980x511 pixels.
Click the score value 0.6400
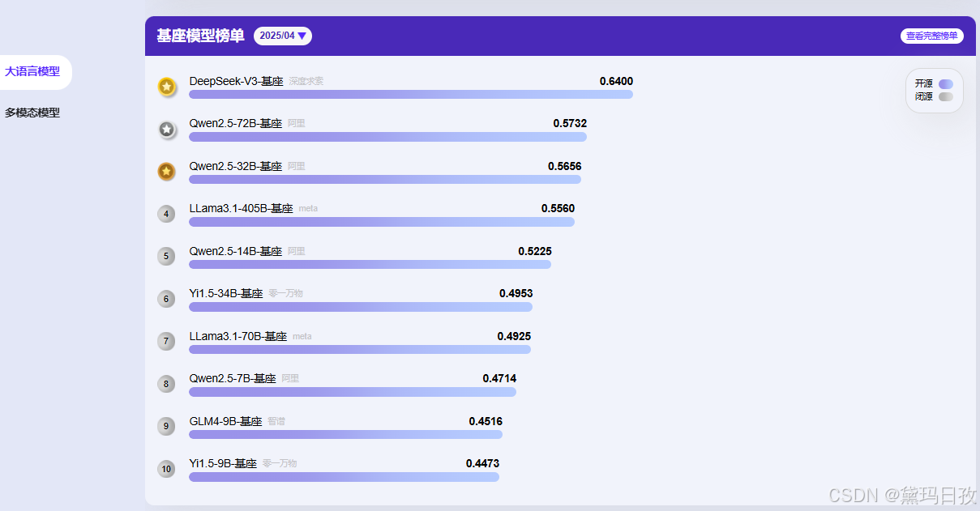coord(616,81)
